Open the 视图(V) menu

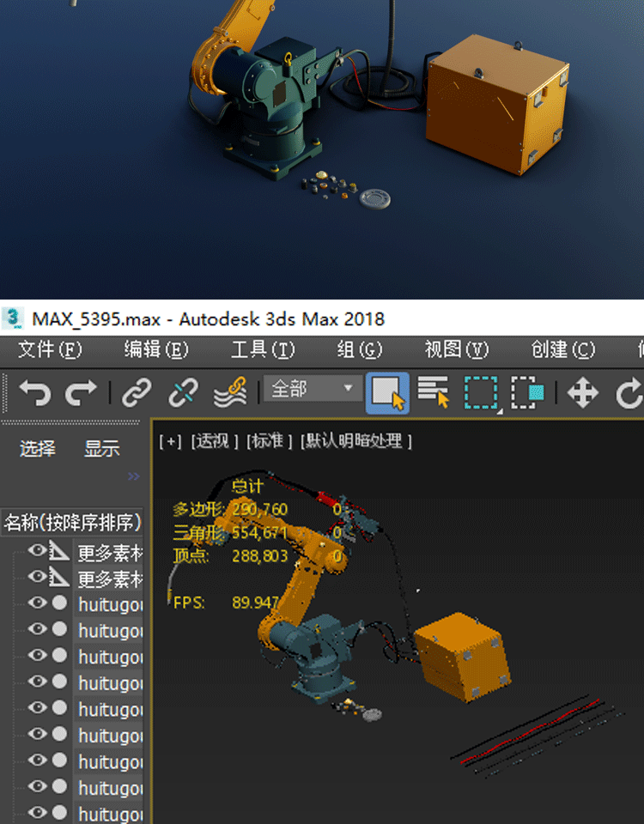coord(456,350)
